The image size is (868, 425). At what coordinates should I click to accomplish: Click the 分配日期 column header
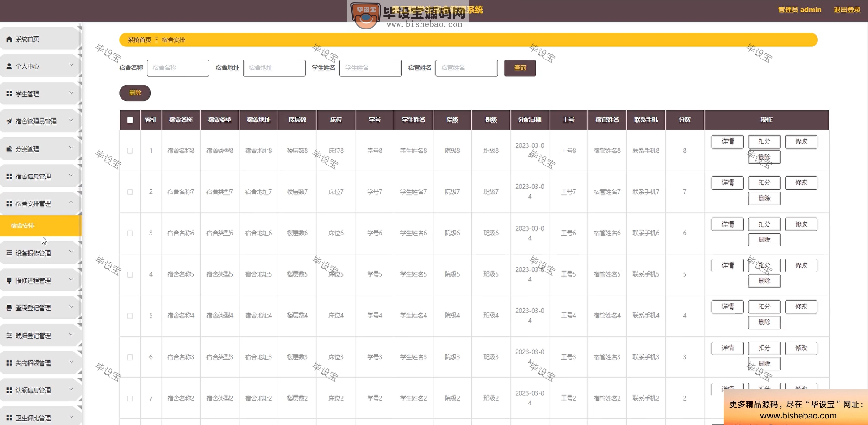coord(530,120)
